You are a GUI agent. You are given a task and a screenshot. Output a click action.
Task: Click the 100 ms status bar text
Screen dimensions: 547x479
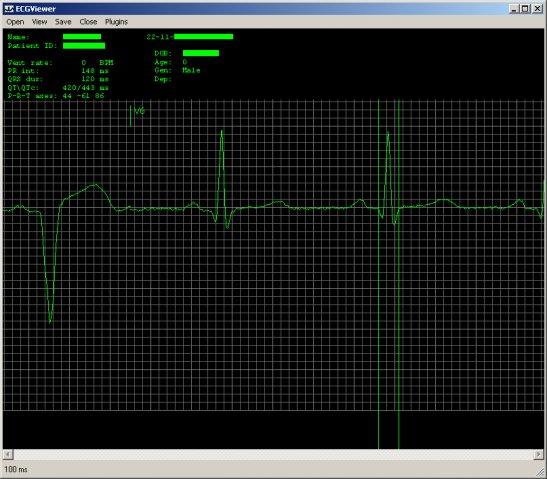[16, 470]
